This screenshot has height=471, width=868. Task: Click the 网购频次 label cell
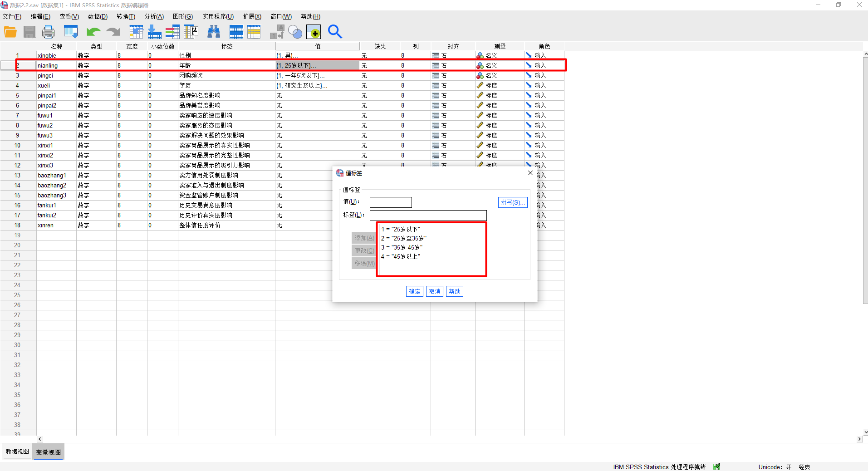[226, 75]
